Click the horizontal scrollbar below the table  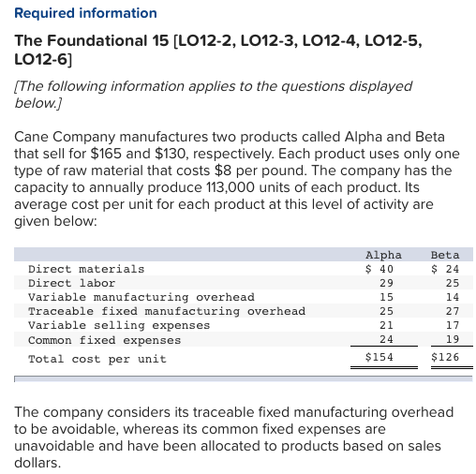click(x=244, y=378)
